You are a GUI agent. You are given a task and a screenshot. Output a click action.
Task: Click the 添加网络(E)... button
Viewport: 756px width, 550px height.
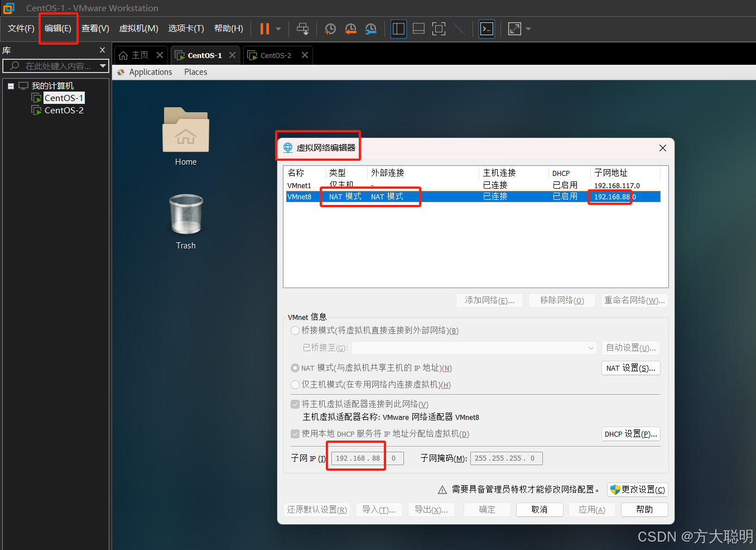pyautogui.click(x=489, y=300)
